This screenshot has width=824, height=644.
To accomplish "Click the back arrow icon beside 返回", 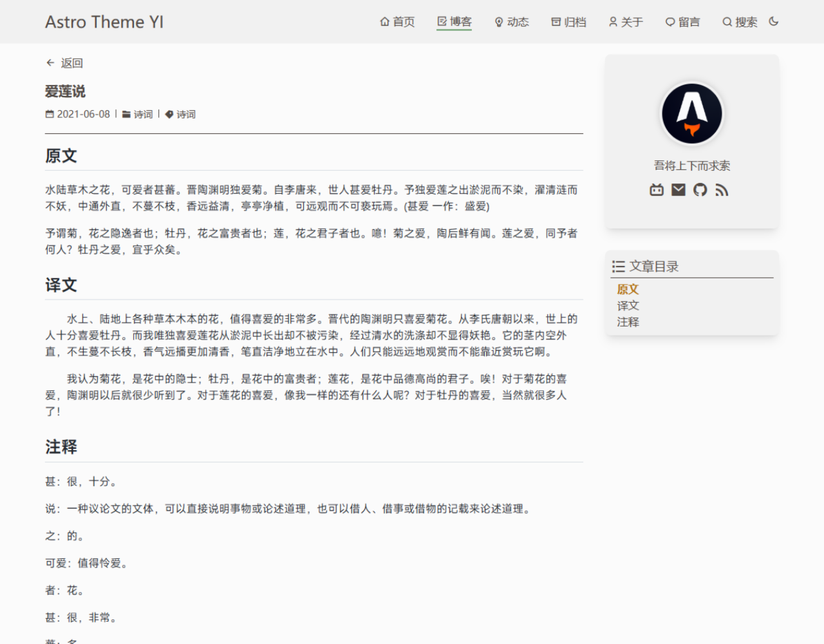I will 50,63.
